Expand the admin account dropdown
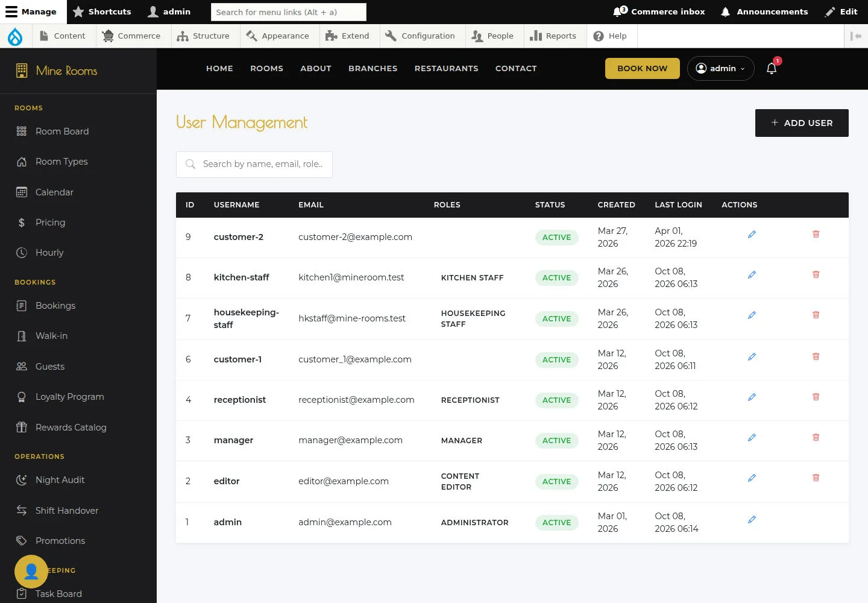Viewport: 868px width, 603px height. 720,68
